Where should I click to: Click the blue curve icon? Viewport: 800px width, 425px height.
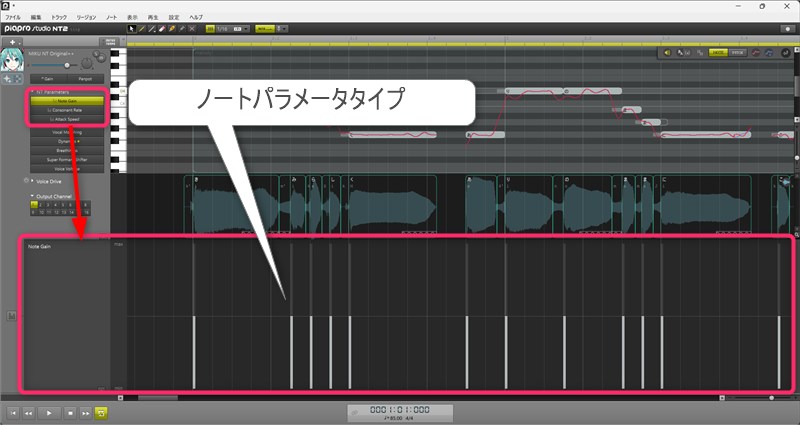pyautogui.click(x=768, y=53)
